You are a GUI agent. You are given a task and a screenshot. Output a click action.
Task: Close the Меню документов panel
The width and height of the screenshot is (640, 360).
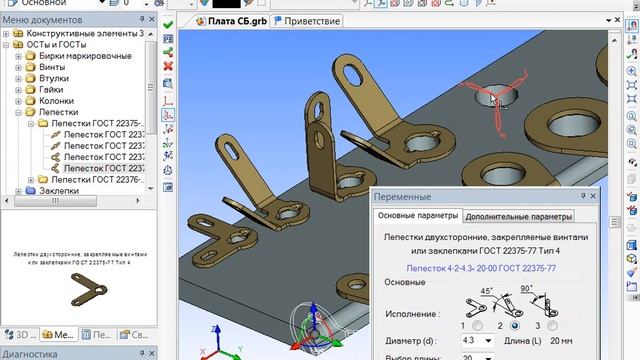152,19
